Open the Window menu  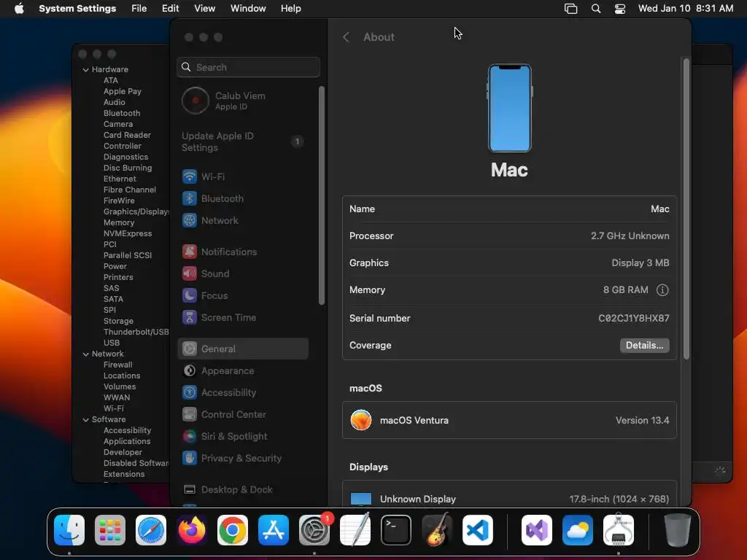click(248, 9)
